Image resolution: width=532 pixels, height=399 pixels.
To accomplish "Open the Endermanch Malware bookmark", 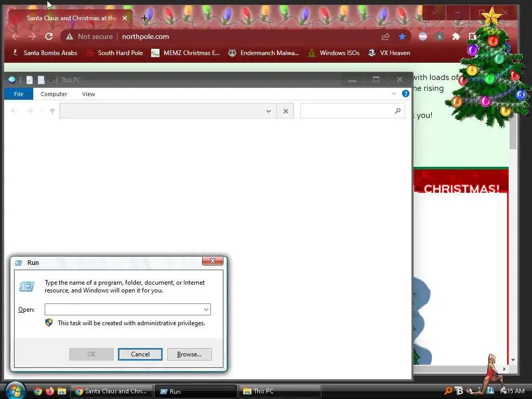I will tap(263, 53).
